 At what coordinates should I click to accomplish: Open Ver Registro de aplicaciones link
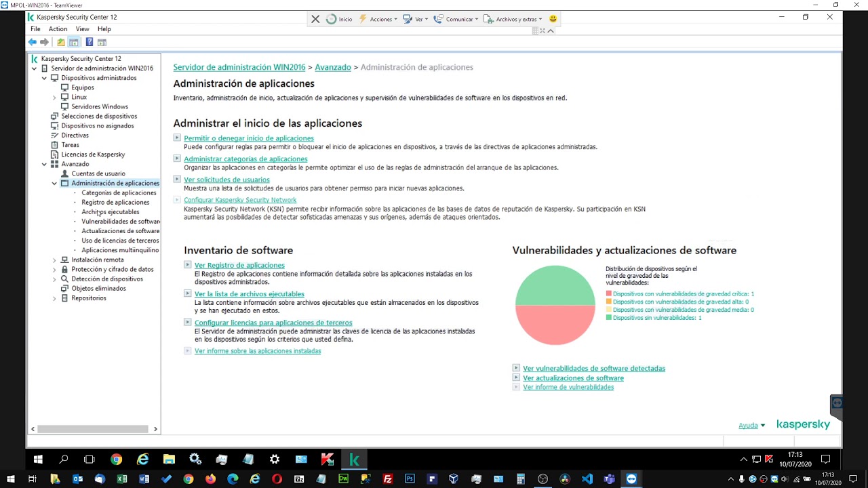pos(239,266)
